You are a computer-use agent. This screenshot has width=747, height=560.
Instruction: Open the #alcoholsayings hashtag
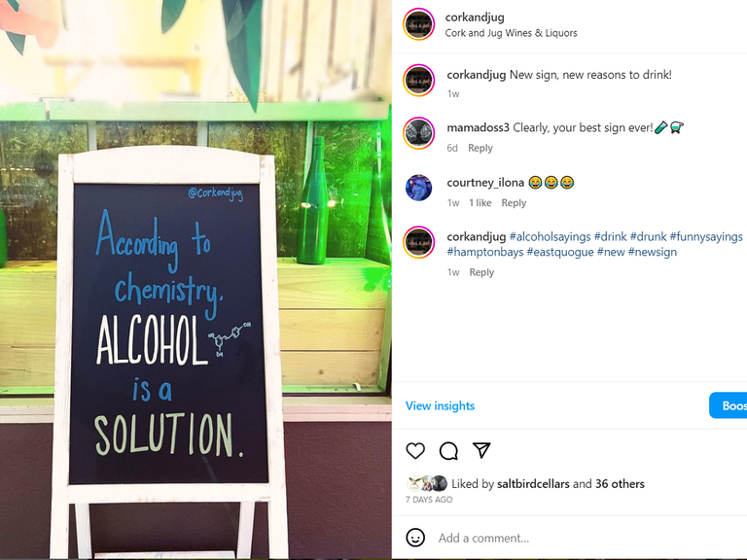[550, 236]
